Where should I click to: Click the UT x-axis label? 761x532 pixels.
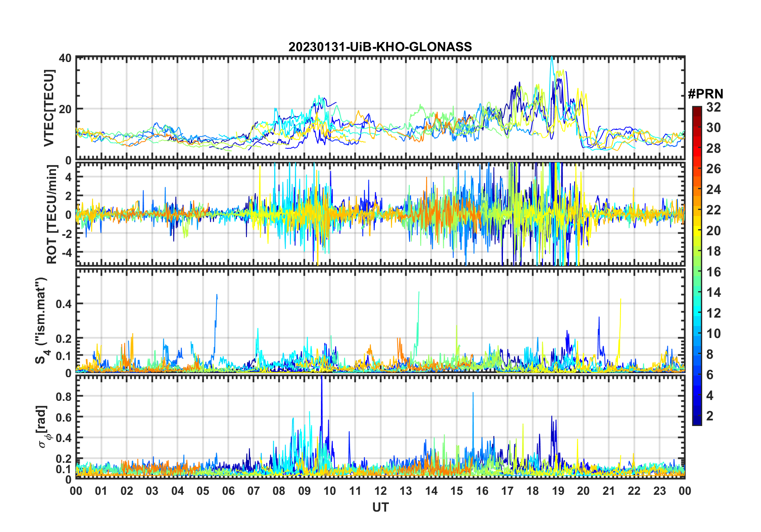point(380,507)
